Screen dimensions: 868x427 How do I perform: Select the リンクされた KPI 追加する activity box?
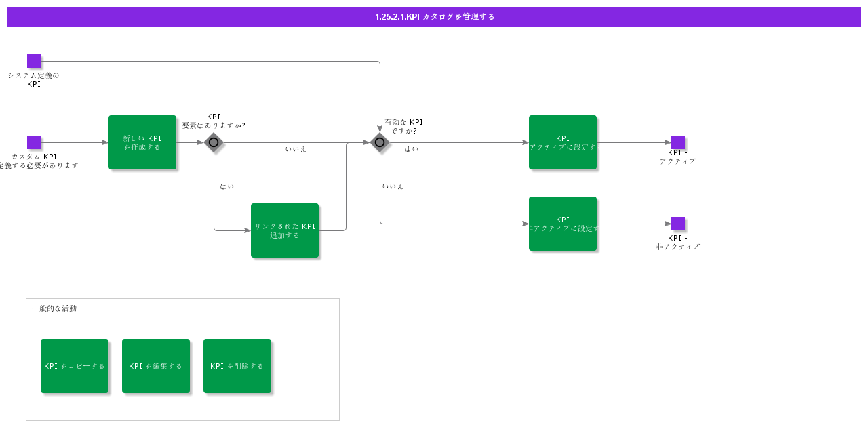(285, 230)
